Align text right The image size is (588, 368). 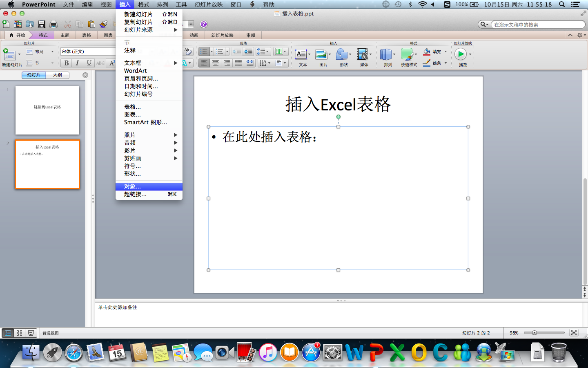pyautogui.click(x=227, y=63)
